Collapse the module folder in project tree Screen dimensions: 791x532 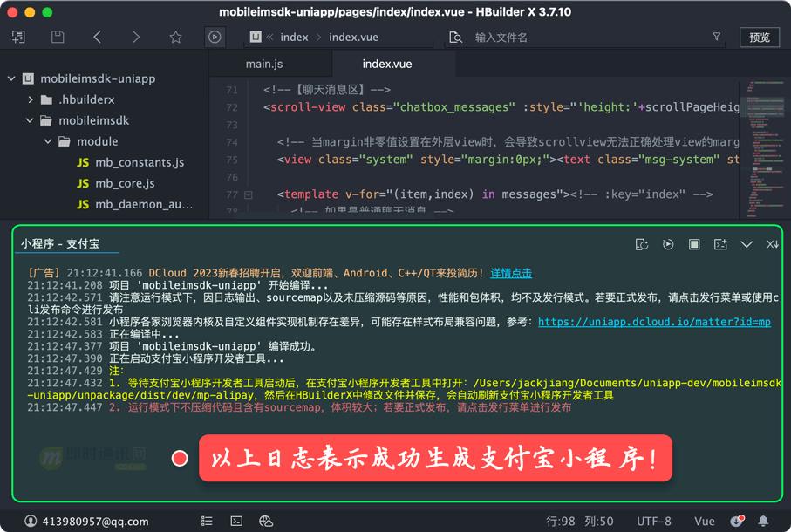48,141
